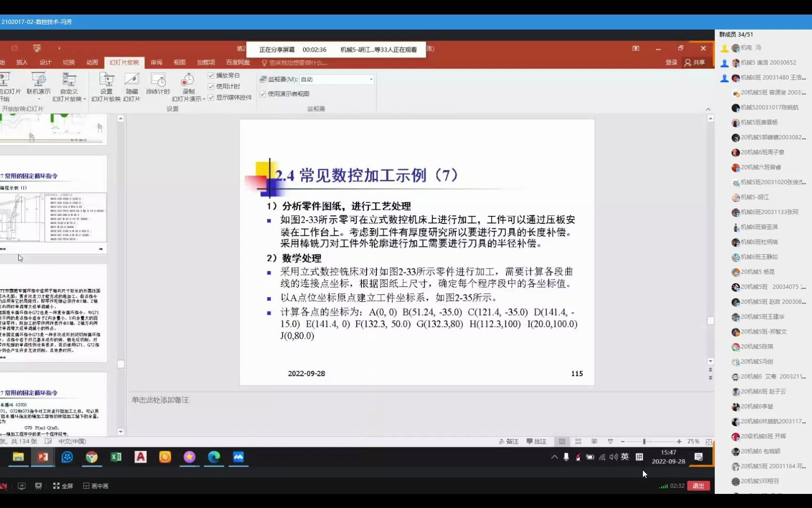Open the 百度网盘 ribbon tab
The image size is (812, 508).
click(x=238, y=63)
